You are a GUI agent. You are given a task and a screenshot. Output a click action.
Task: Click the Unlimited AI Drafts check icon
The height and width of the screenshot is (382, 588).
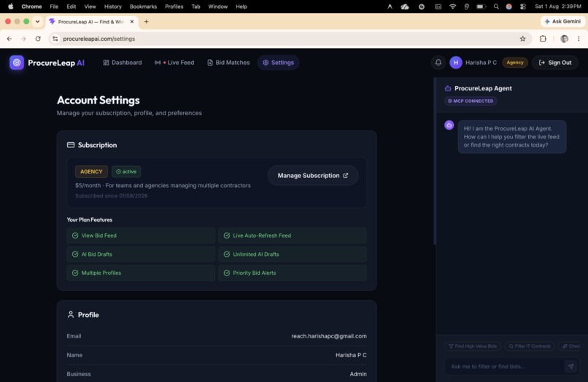coord(226,254)
